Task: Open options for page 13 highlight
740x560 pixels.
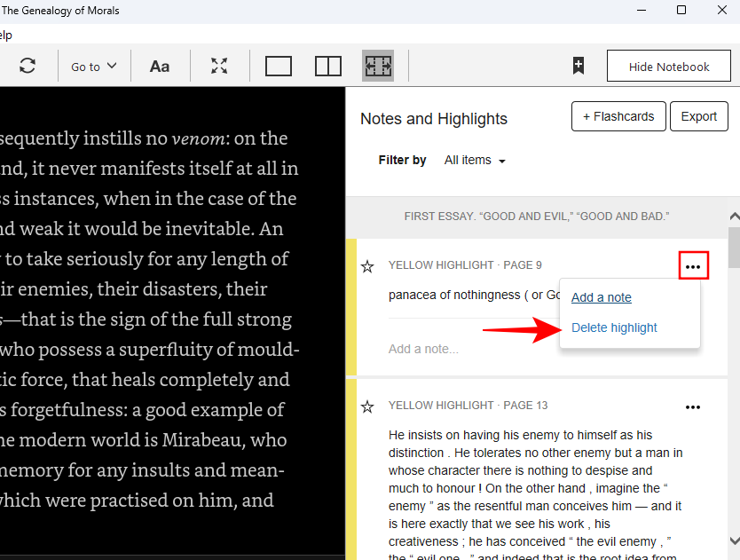Action: tap(693, 407)
